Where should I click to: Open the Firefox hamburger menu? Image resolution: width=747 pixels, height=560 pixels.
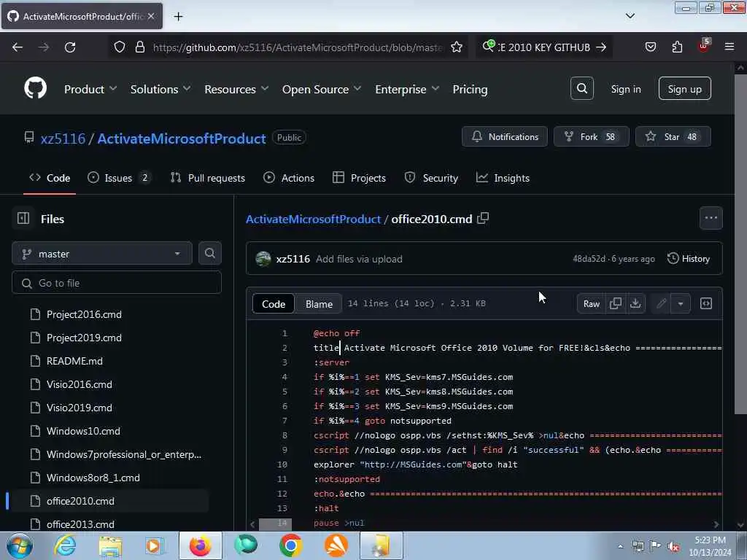pyautogui.click(x=729, y=47)
